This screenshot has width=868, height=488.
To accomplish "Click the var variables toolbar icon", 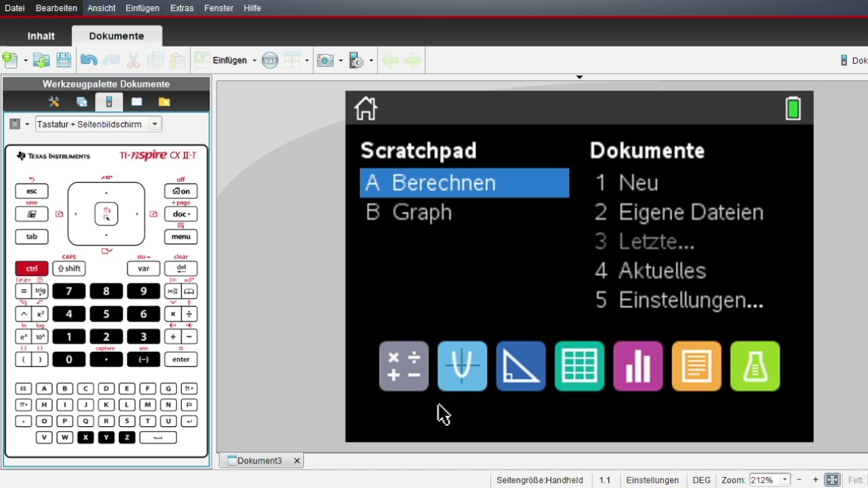I will click(x=270, y=60).
